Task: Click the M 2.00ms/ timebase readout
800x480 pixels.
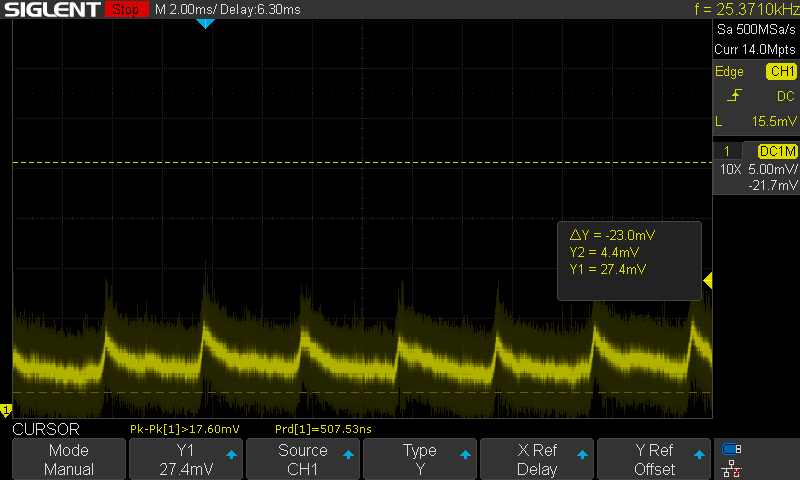Action: point(185,9)
